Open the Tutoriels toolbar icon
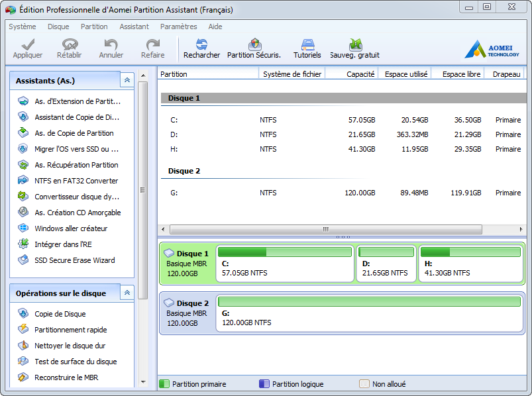This screenshot has width=532, height=396. [307, 45]
